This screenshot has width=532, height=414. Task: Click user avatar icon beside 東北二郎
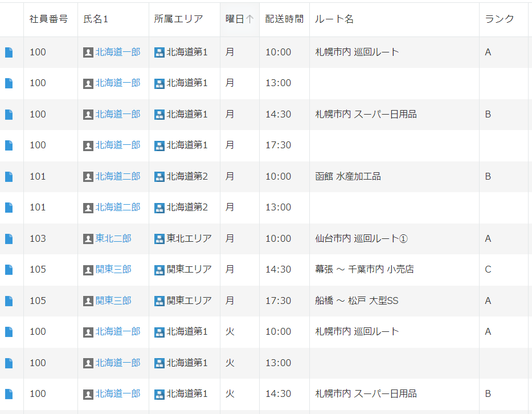[x=88, y=239]
